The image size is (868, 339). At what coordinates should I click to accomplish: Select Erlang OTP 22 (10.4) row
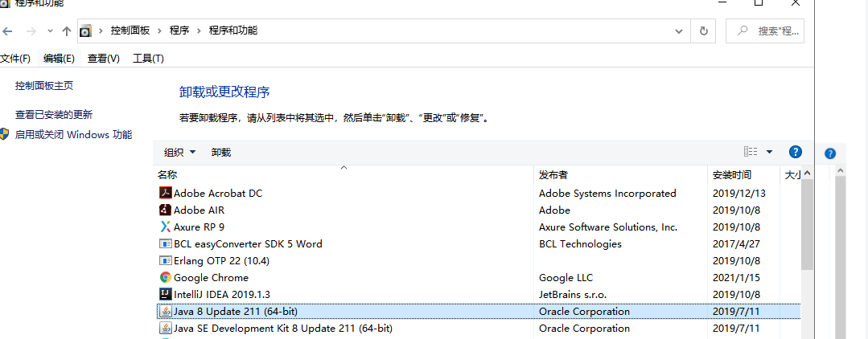(x=479, y=260)
